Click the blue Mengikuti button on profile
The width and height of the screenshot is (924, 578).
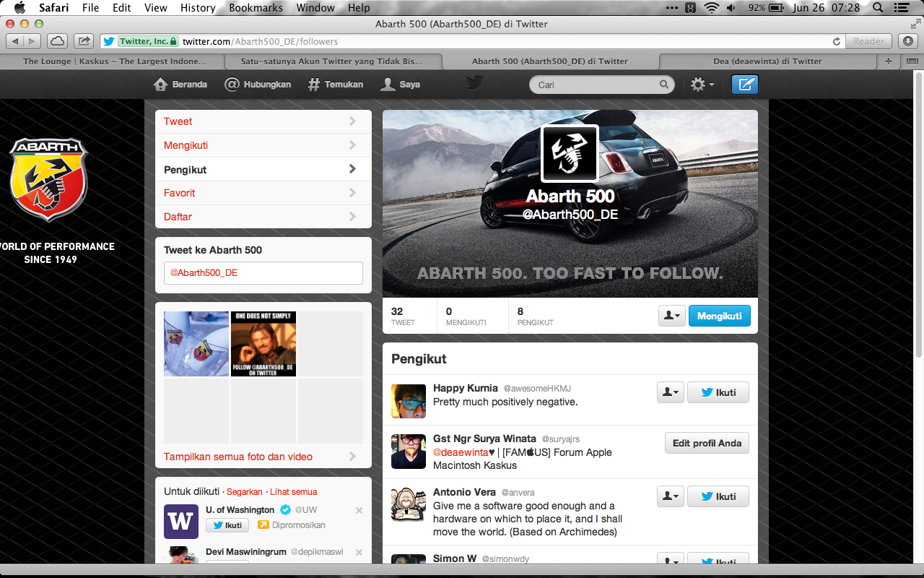[720, 316]
